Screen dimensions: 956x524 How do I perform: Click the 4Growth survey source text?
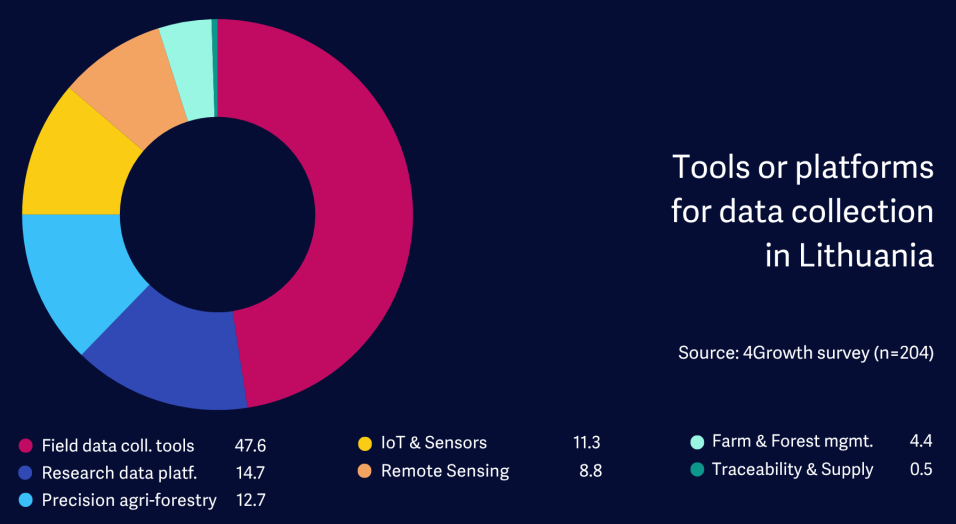805,353
